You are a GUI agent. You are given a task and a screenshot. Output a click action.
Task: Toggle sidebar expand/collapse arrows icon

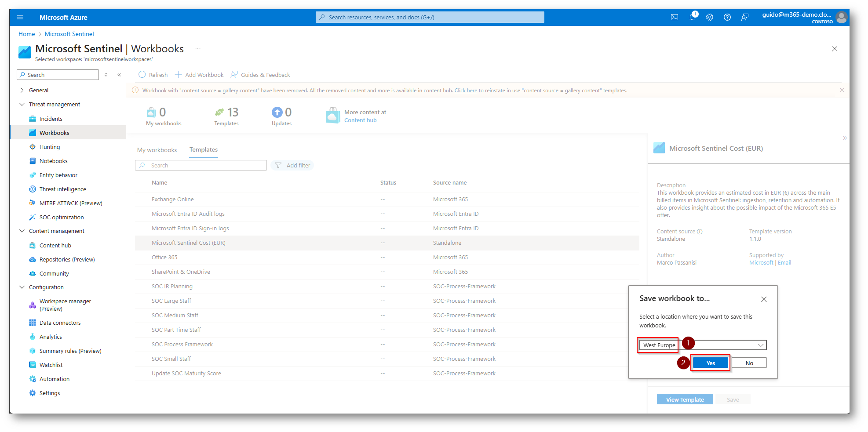pos(106,75)
